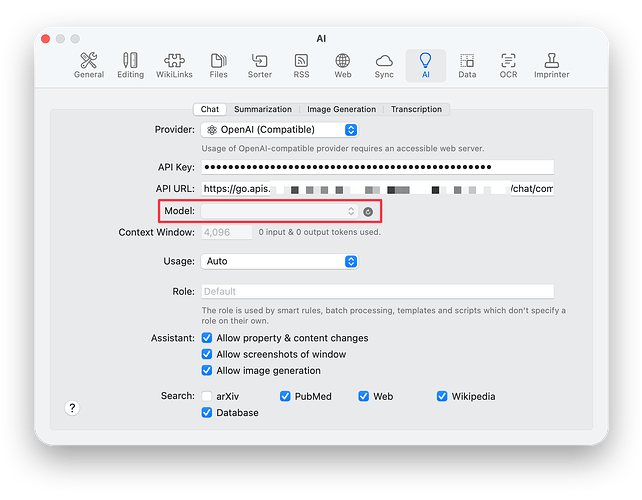
Task: Disable Allow property & content changes
Action: click(x=208, y=339)
